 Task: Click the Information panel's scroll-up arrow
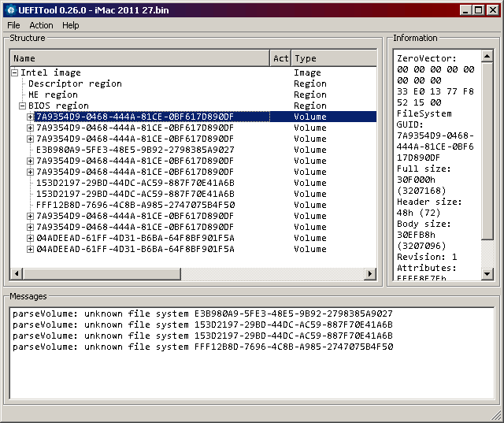pos(487,56)
